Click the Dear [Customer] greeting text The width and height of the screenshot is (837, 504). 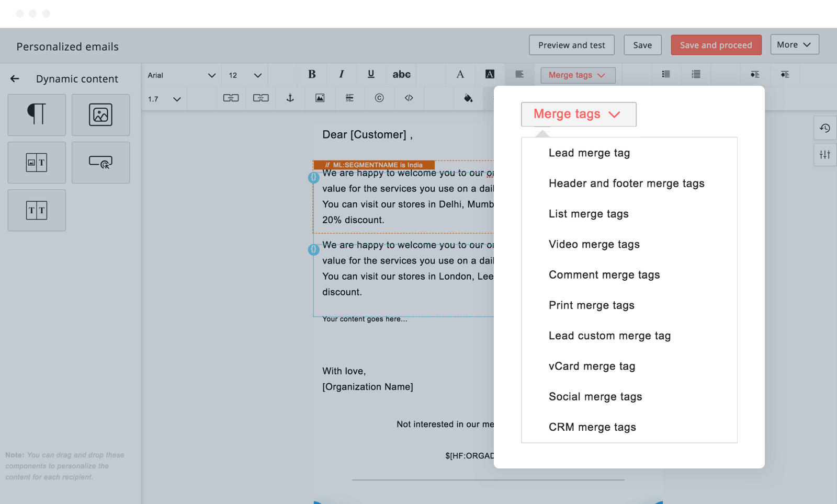click(x=367, y=135)
